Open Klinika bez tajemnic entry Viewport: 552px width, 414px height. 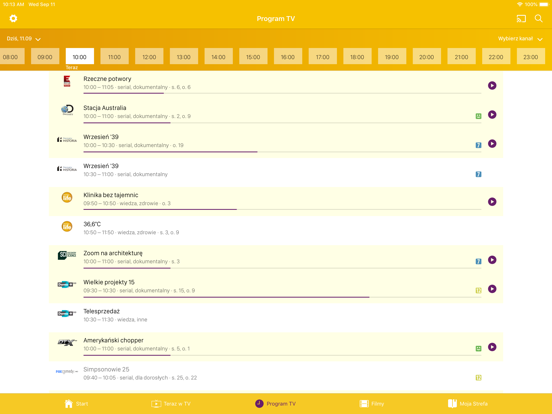click(276, 202)
